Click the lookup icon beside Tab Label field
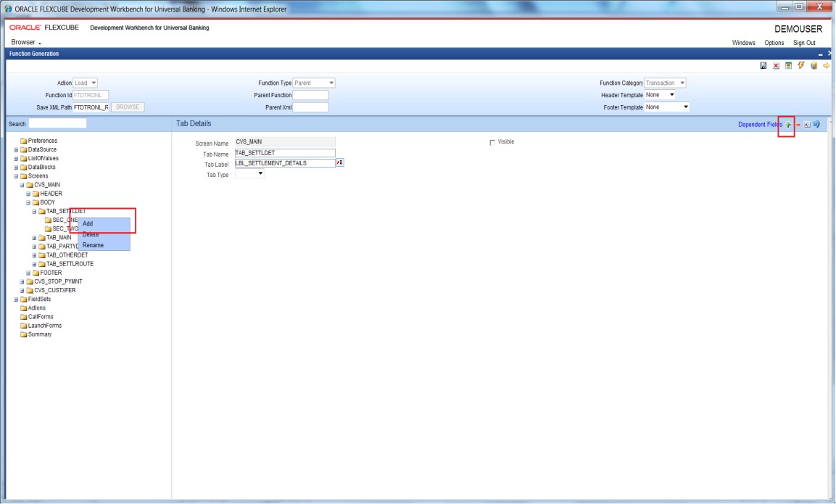The width and height of the screenshot is (836, 504). coord(339,162)
